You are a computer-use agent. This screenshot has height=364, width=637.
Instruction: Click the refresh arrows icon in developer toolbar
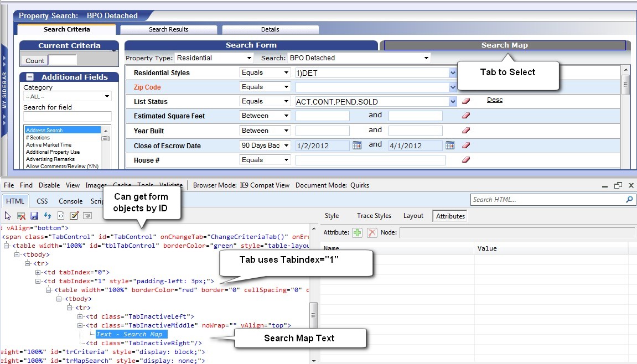coord(48,216)
